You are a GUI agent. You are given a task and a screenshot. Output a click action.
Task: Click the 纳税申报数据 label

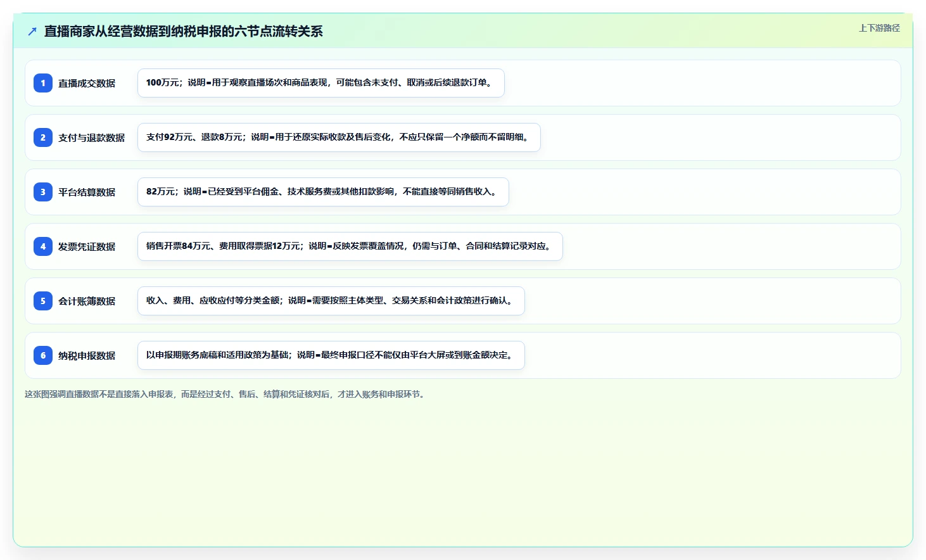87,355
